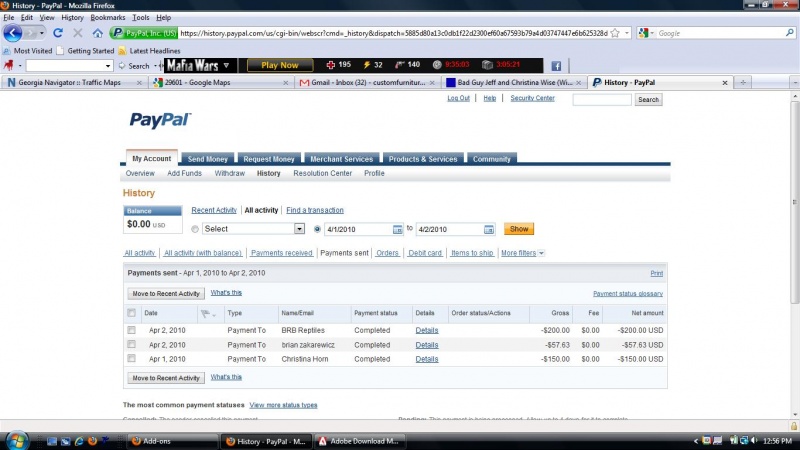Open the File menu

(x=9, y=17)
